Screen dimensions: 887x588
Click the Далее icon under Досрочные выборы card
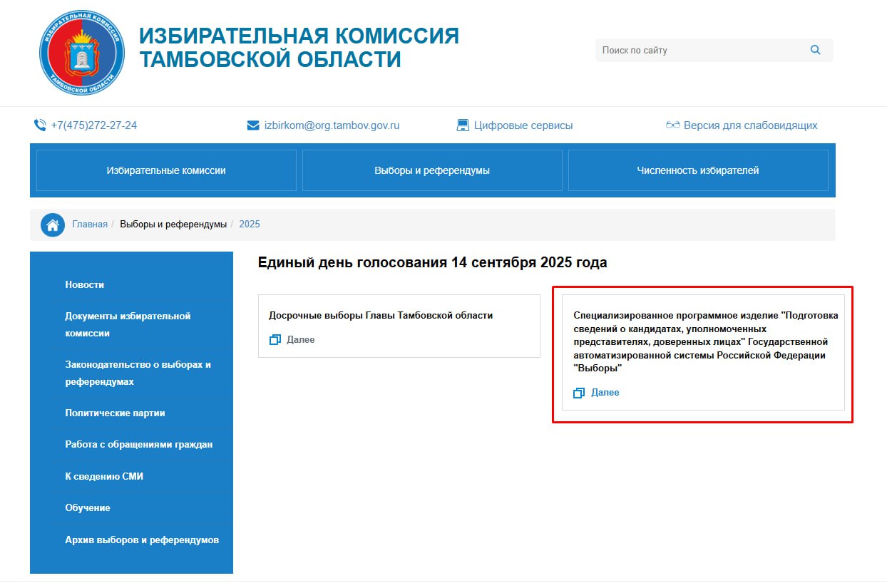pos(275,340)
